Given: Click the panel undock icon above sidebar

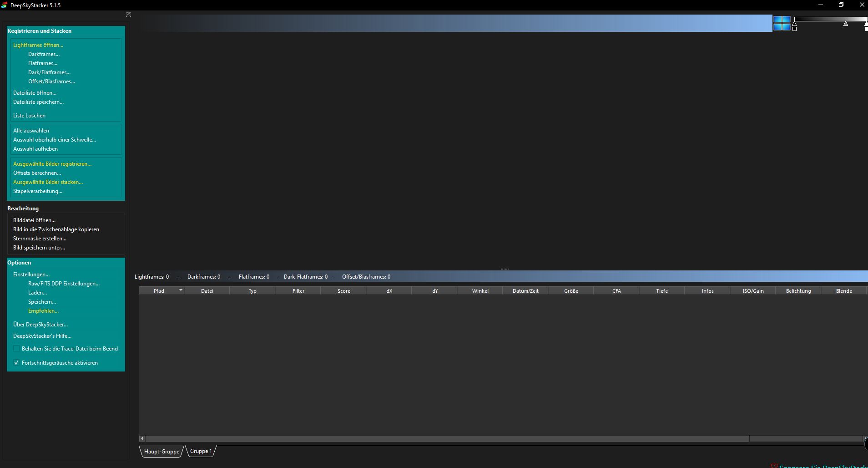Looking at the screenshot, I should click(x=128, y=15).
